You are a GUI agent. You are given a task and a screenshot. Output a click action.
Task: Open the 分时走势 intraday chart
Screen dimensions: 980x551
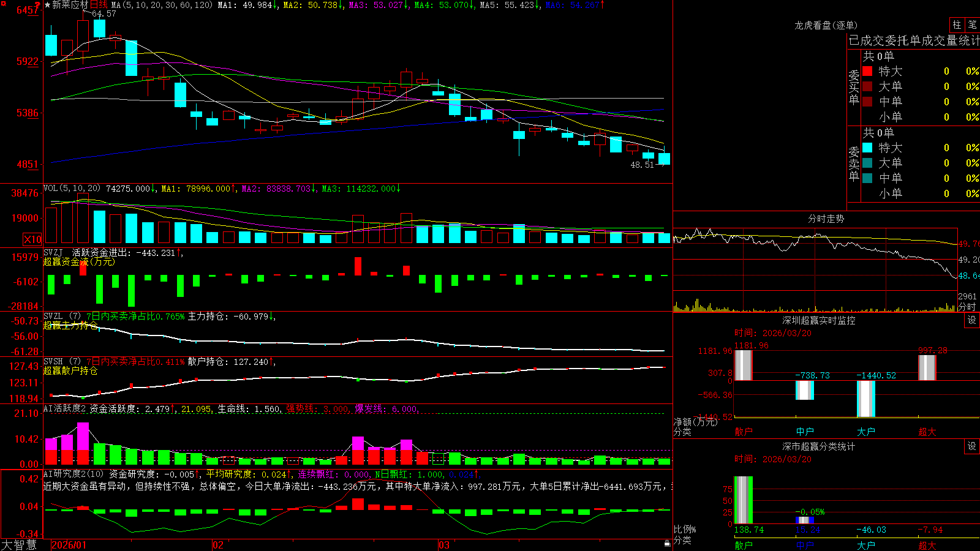coord(826,219)
